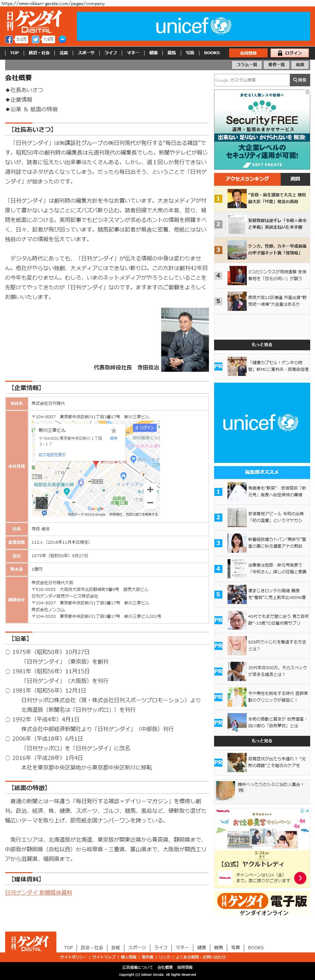Open マネー in navigation bar
The height and width of the screenshot is (980, 315).
click(x=133, y=53)
